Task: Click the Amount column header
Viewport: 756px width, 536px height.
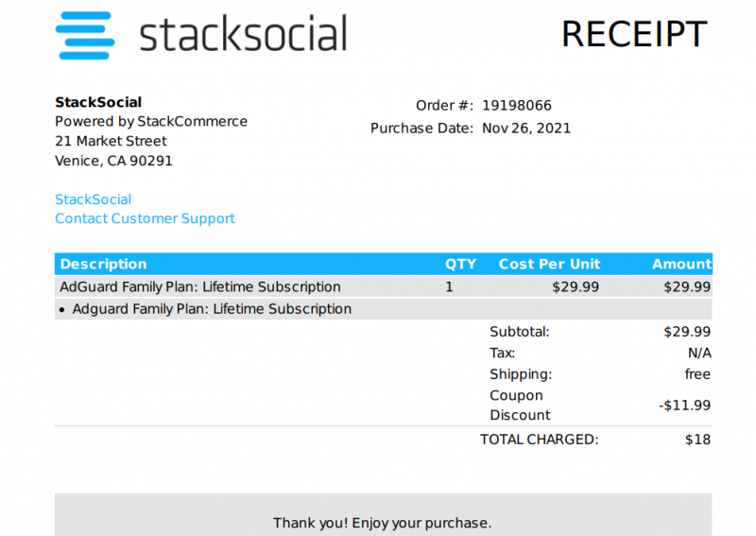Action: click(x=681, y=264)
